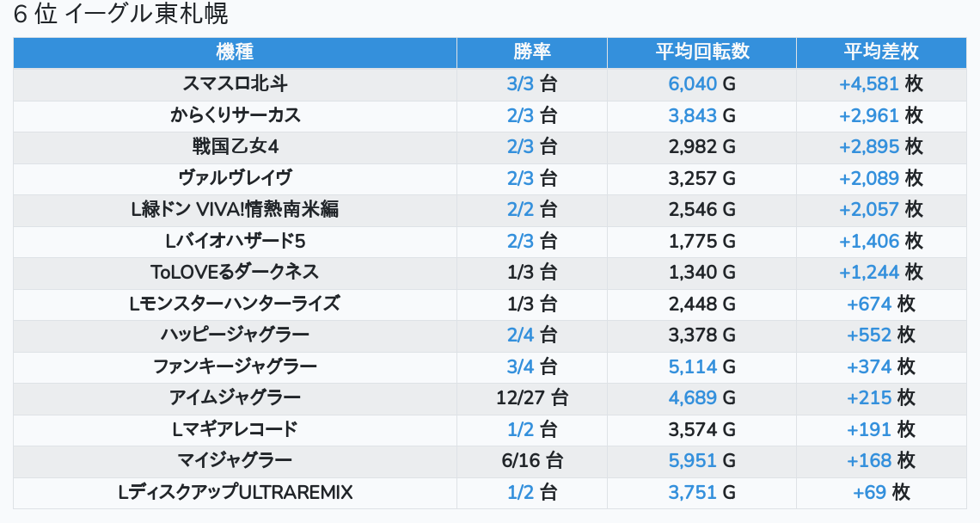This screenshot has height=523, width=980.
Task: Click the 勝率 column header
Action: click(531, 52)
